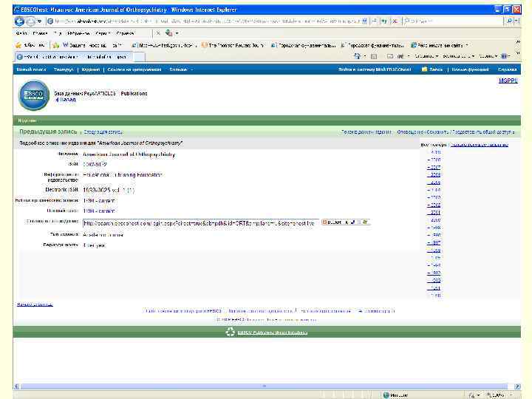
Task: Click the Refresh page icon
Action: tap(384, 21)
